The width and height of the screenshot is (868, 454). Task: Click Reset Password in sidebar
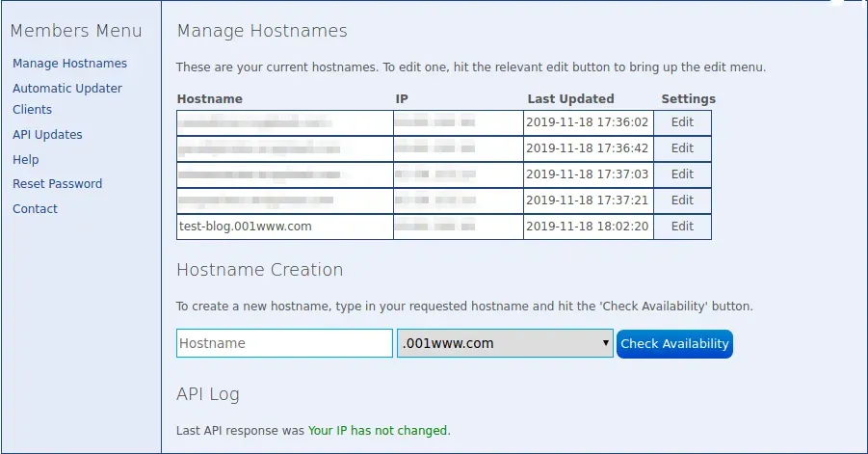pos(58,184)
